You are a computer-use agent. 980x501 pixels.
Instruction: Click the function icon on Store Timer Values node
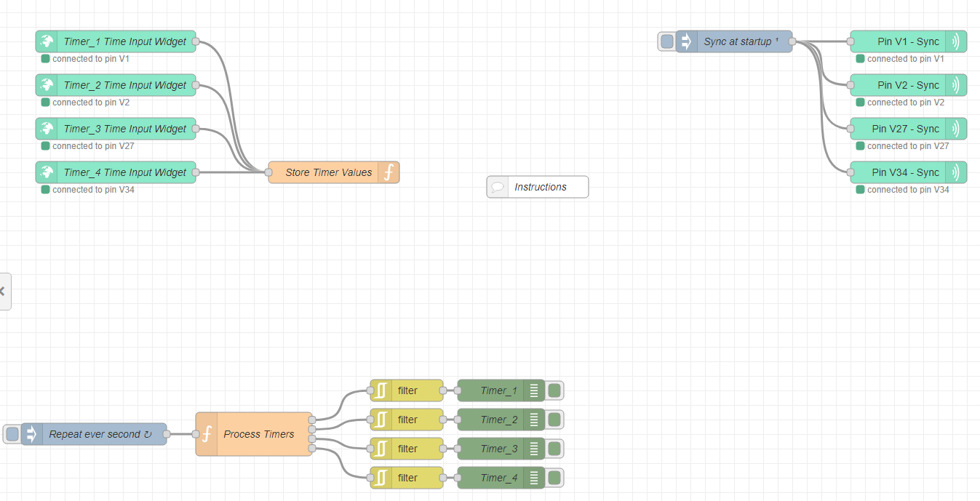[x=389, y=172]
